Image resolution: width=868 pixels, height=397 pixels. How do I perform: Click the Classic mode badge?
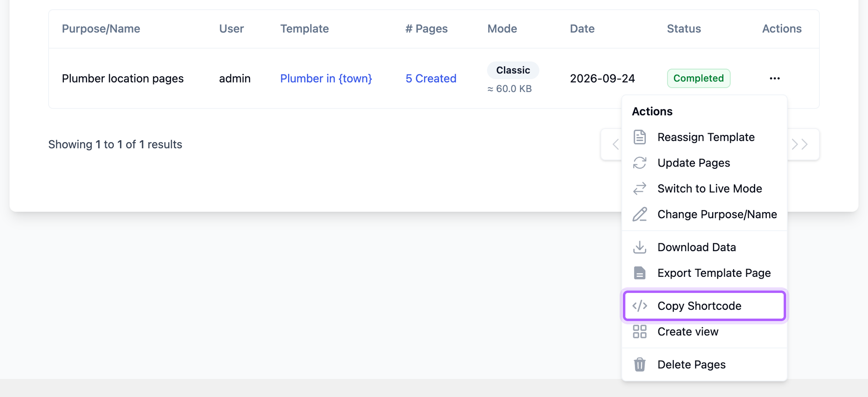513,70
